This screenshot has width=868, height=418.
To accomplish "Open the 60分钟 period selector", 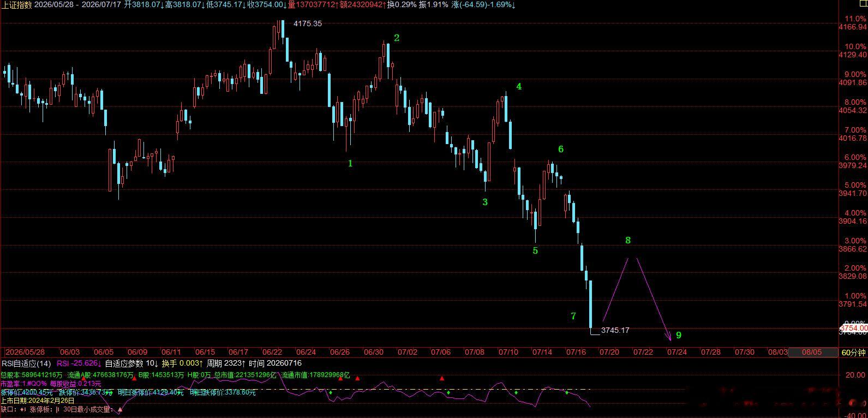I will [x=853, y=353].
